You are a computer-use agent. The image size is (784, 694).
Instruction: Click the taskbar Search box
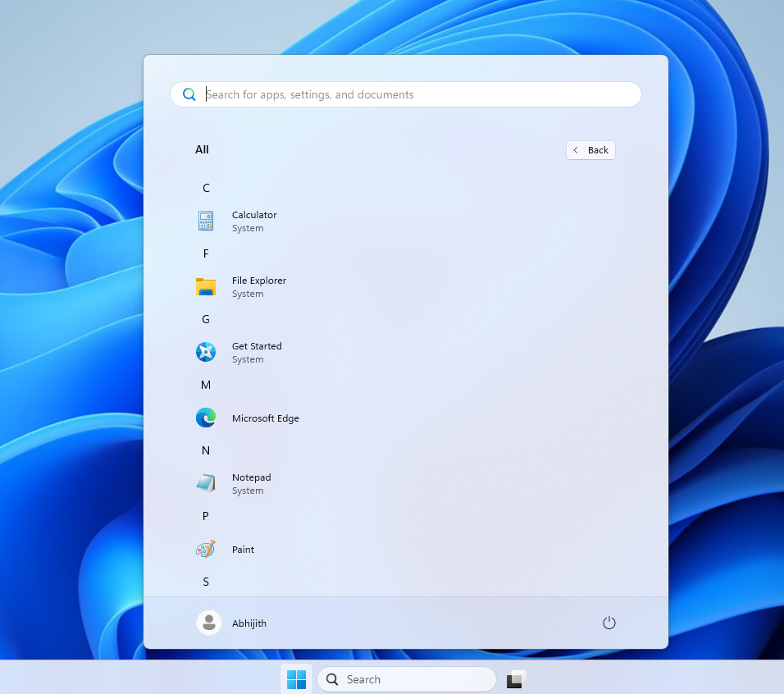click(407, 679)
